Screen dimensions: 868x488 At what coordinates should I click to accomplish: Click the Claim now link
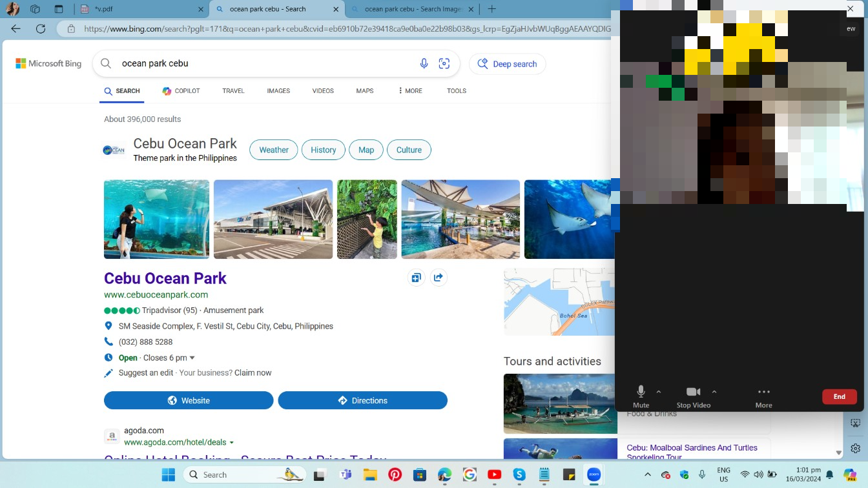[x=253, y=373]
